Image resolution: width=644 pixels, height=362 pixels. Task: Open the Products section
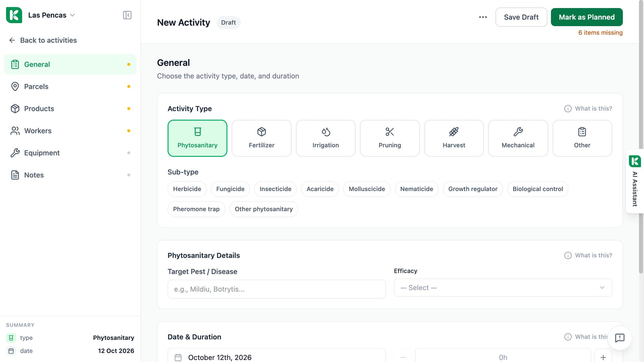[x=70, y=109]
